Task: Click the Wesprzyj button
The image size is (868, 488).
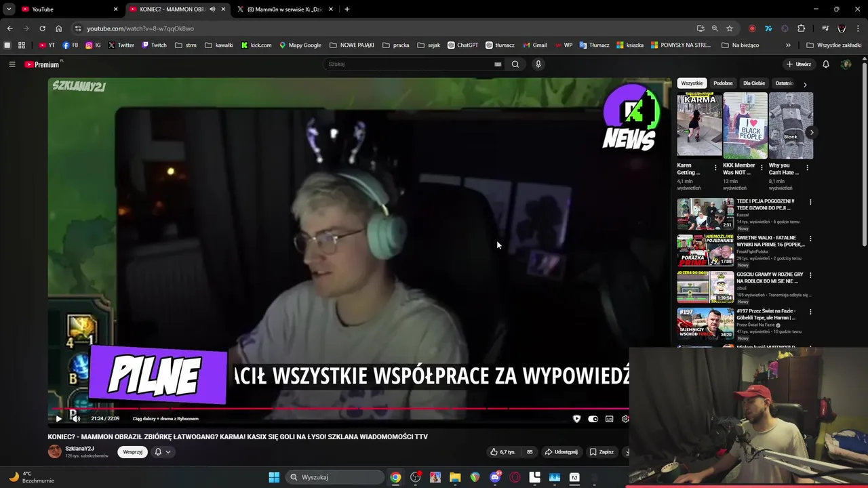Action: click(x=132, y=452)
